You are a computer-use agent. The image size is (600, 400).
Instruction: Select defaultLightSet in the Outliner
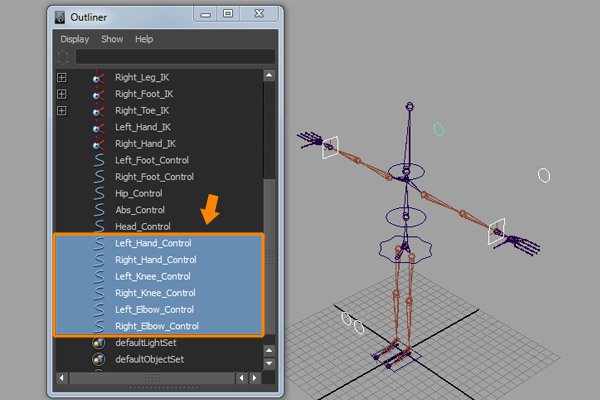point(146,343)
